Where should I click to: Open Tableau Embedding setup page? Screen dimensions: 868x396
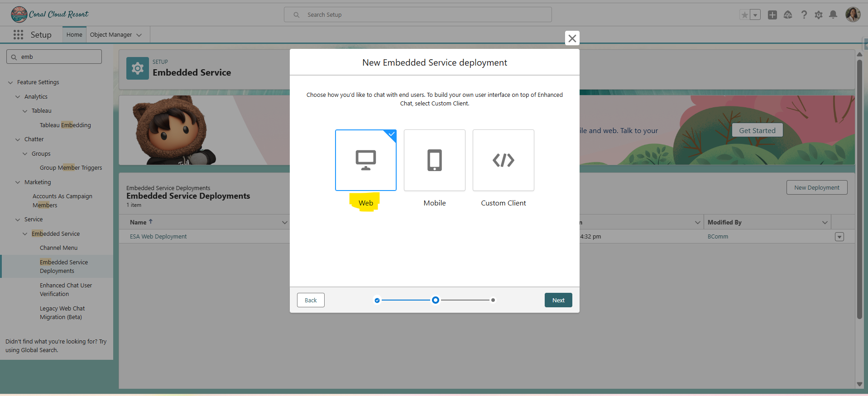point(65,125)
